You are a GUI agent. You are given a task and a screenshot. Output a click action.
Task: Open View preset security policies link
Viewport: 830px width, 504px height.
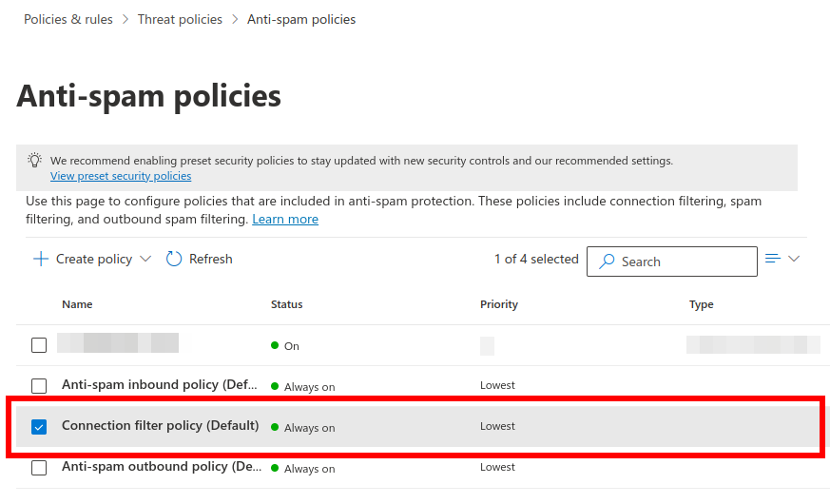pyautogui.click(x=121, y=176)
